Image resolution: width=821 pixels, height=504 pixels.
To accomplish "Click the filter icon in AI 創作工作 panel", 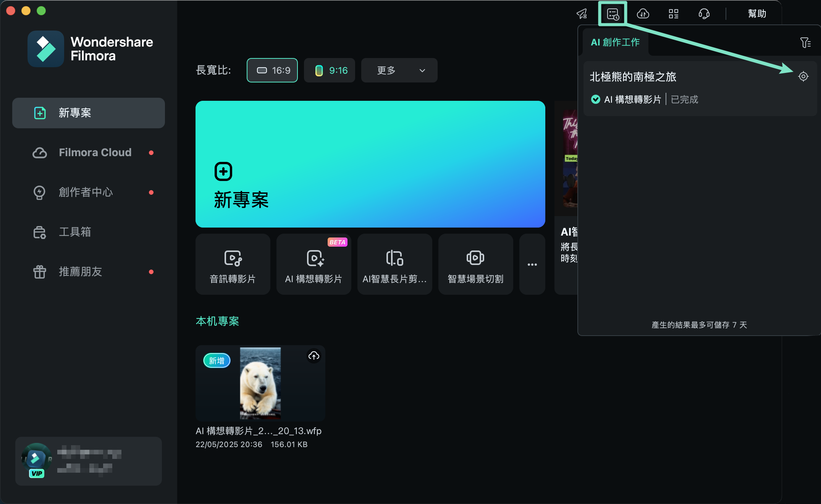I will click(805, 42).
